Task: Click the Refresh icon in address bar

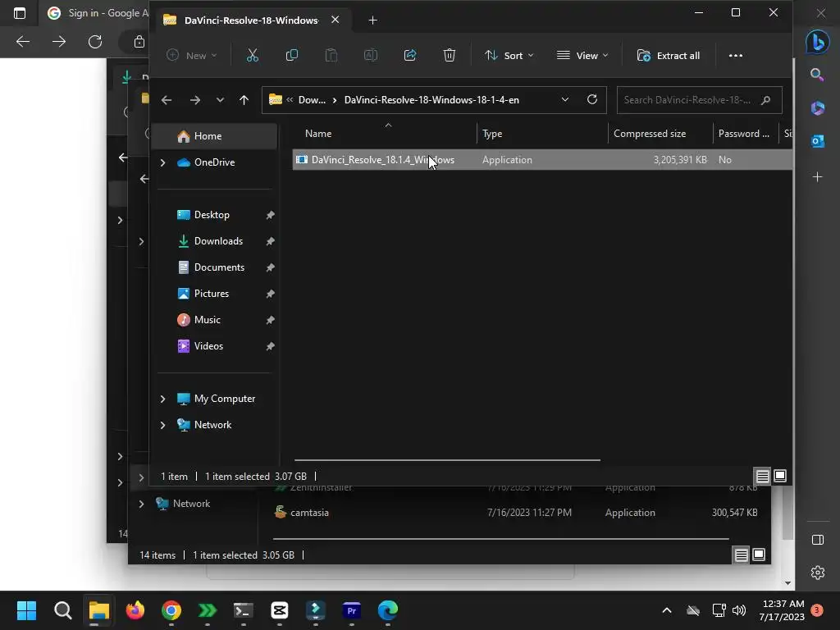Action: 592,99
